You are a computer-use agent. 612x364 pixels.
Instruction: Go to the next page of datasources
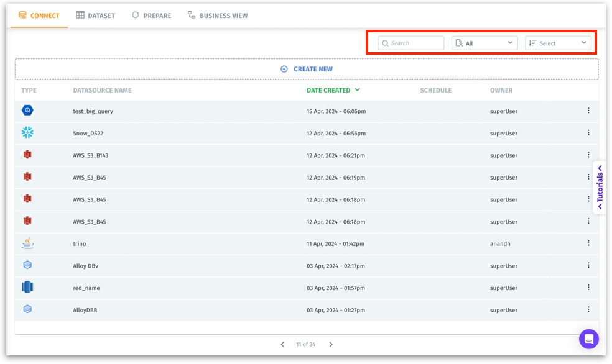pos(331,344)
